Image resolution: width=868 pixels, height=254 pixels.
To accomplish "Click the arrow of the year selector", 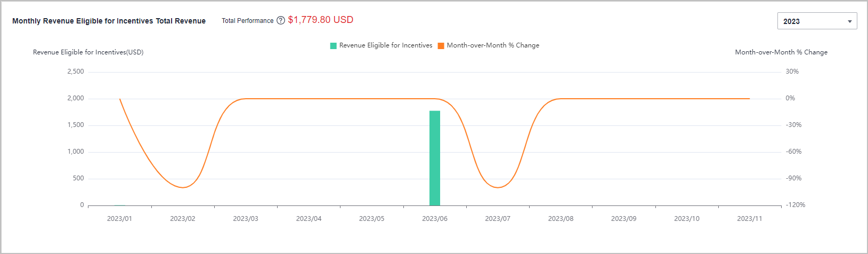I will pyautogui.click(x=850, y=22).
